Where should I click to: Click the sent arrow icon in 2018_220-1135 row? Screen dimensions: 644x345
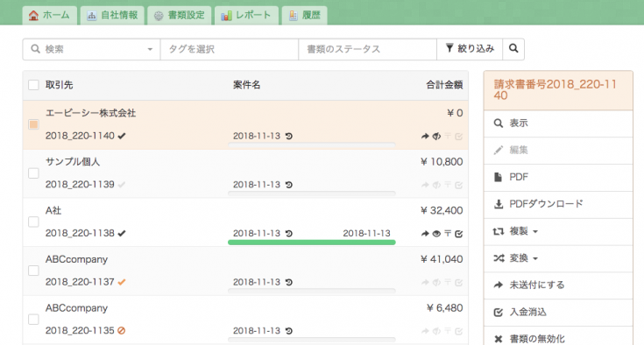point(425,331)
